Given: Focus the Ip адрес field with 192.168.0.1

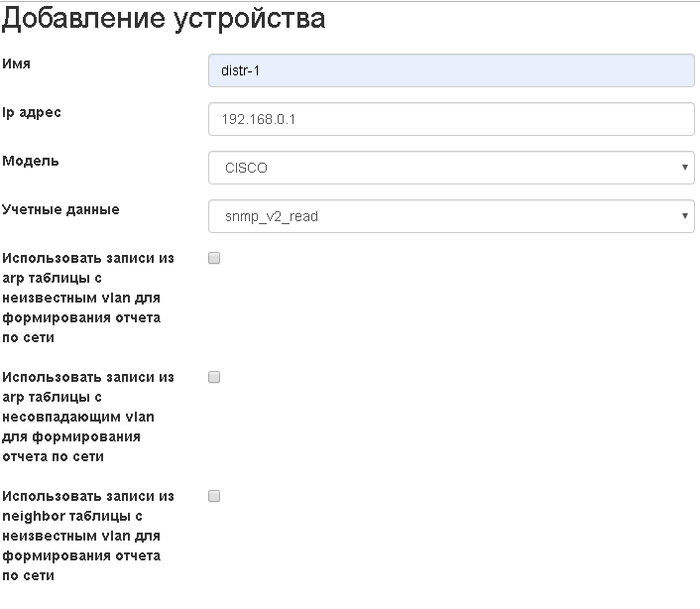Looking at the screenshot, I should (451, 119).
